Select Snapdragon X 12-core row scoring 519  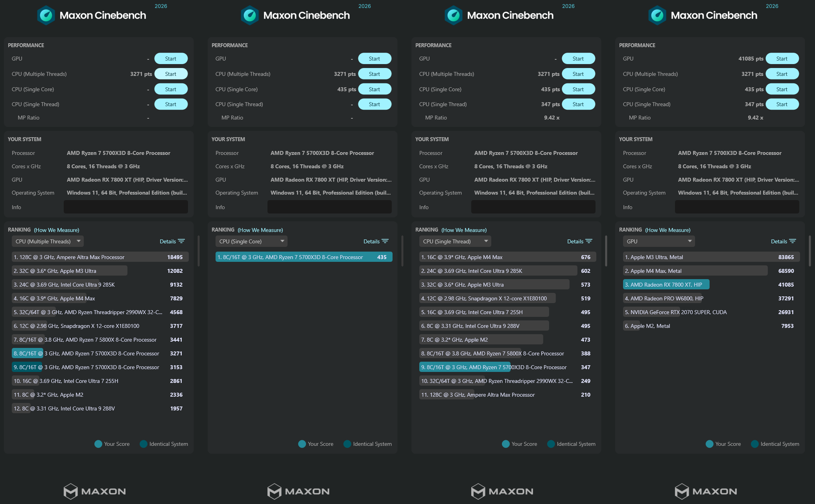coord(508,298)
